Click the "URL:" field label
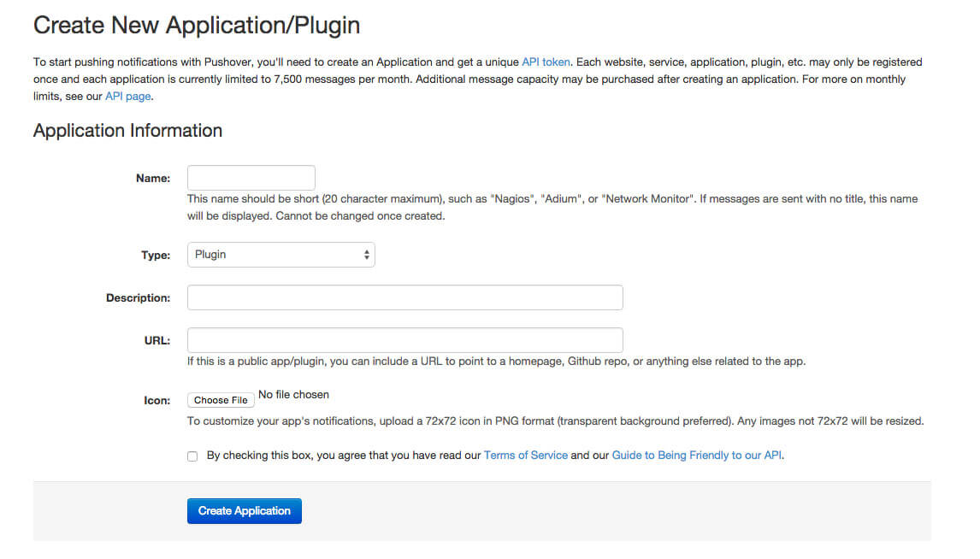 pos(157,341)
